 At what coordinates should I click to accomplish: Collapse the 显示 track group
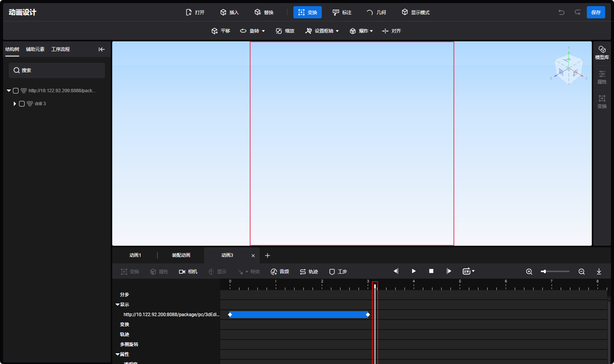(x=118, y=305)
